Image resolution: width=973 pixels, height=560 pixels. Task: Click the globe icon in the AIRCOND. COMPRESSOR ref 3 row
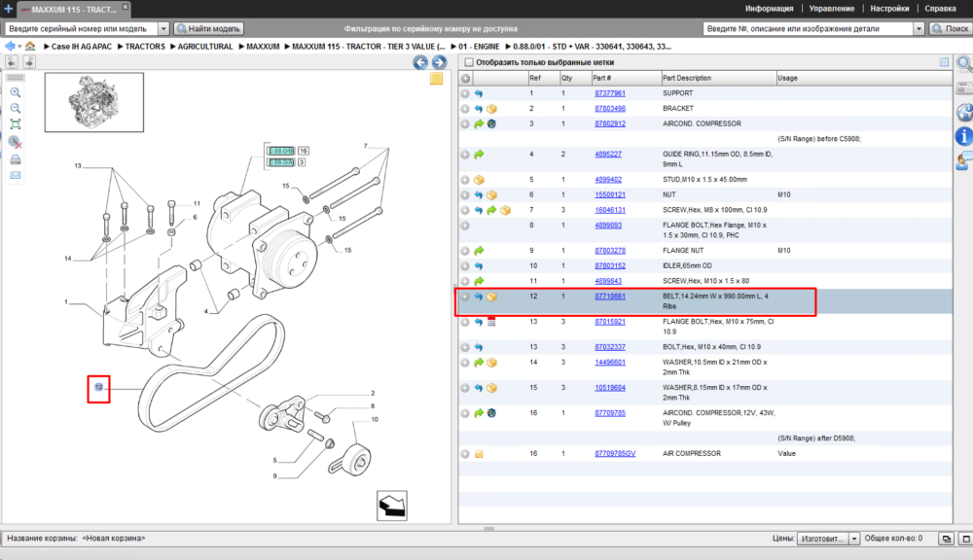pos(491,124)
